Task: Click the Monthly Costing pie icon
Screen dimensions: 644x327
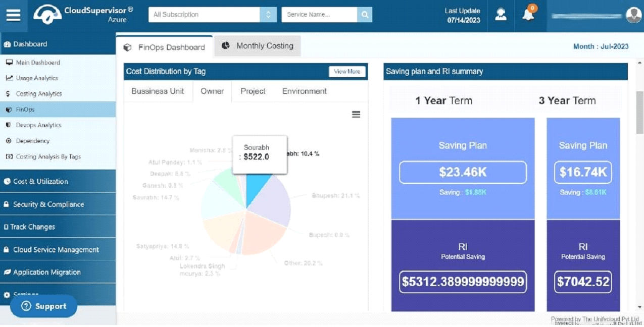Action: click(226, 45)
